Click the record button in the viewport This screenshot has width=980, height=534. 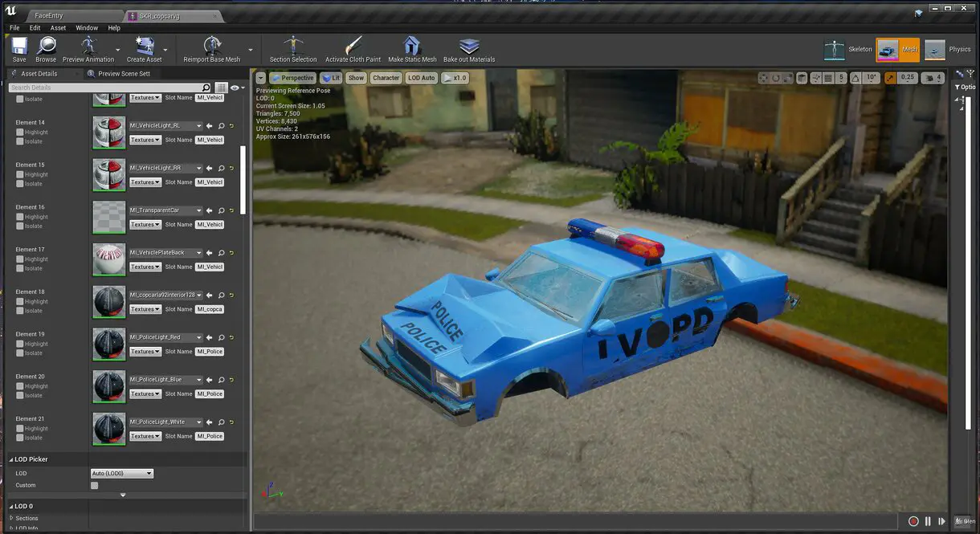pyautogui.click(x=913, y=521)
